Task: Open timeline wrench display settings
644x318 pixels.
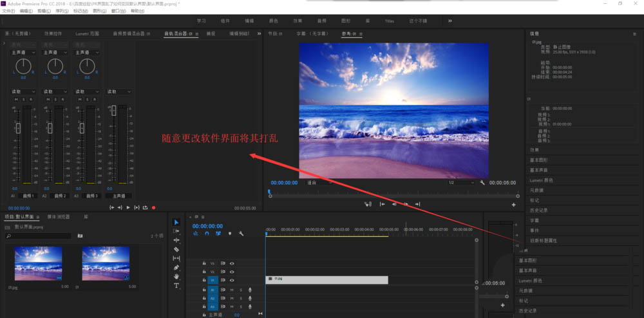Action: pyautogui.click(x=240, y=234)
